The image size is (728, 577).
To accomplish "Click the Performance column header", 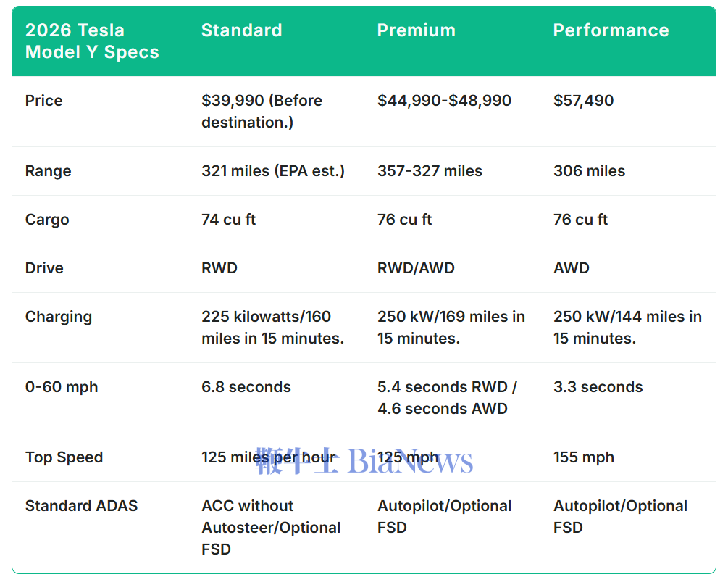I will click(611, 30).
